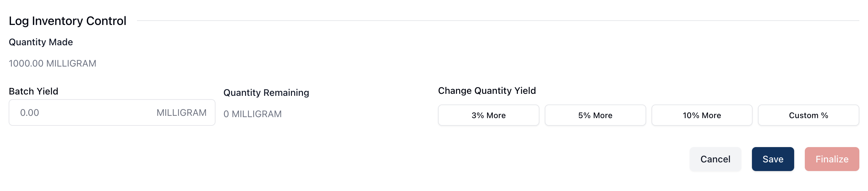This screenshot has width=868, height=191.
Task: Click the Quantity Made label
Action: coord(41,42)
